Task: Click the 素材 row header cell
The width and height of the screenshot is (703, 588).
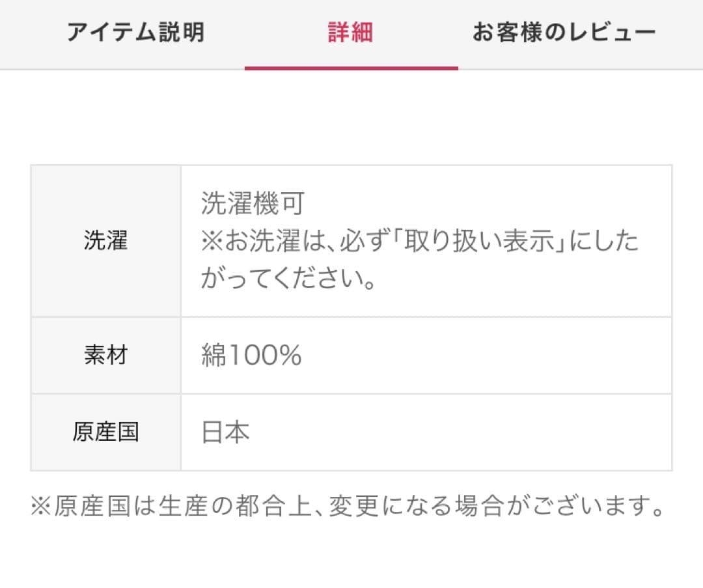Action: pos(105,356)
